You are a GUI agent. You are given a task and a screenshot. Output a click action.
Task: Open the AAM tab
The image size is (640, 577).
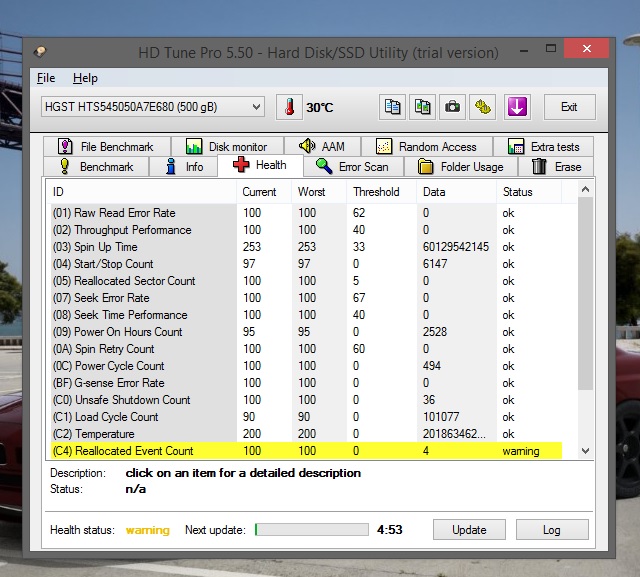[322, 146]
